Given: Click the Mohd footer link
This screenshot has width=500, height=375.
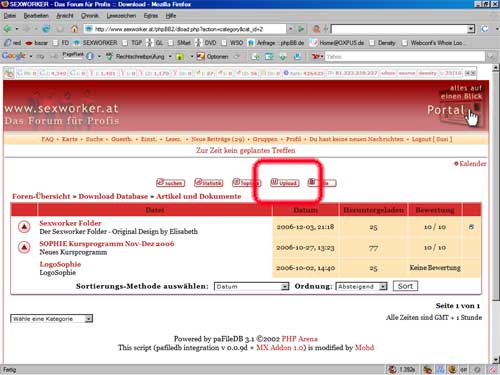Looking at the screenshot, I should (364, 348).
